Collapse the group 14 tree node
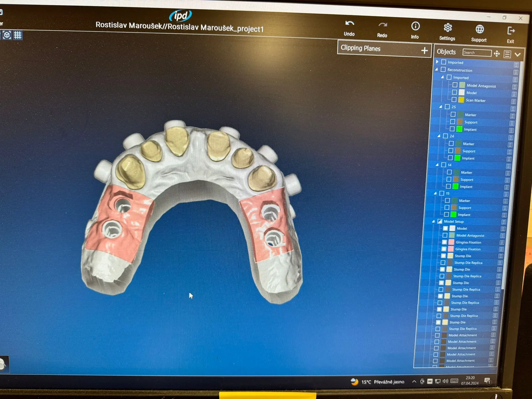This screenshot has height=399, width=532. [437, 165]
